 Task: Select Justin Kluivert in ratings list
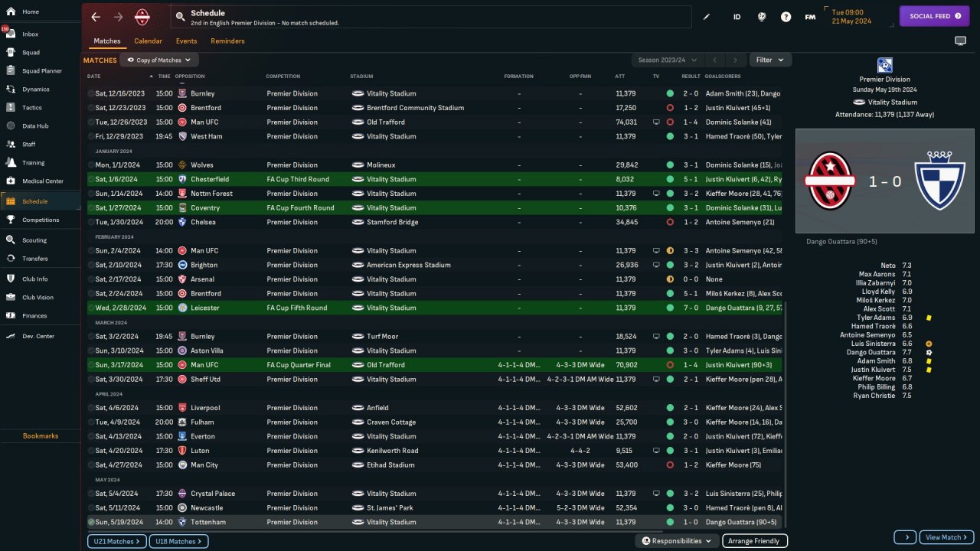click(873, 370)
